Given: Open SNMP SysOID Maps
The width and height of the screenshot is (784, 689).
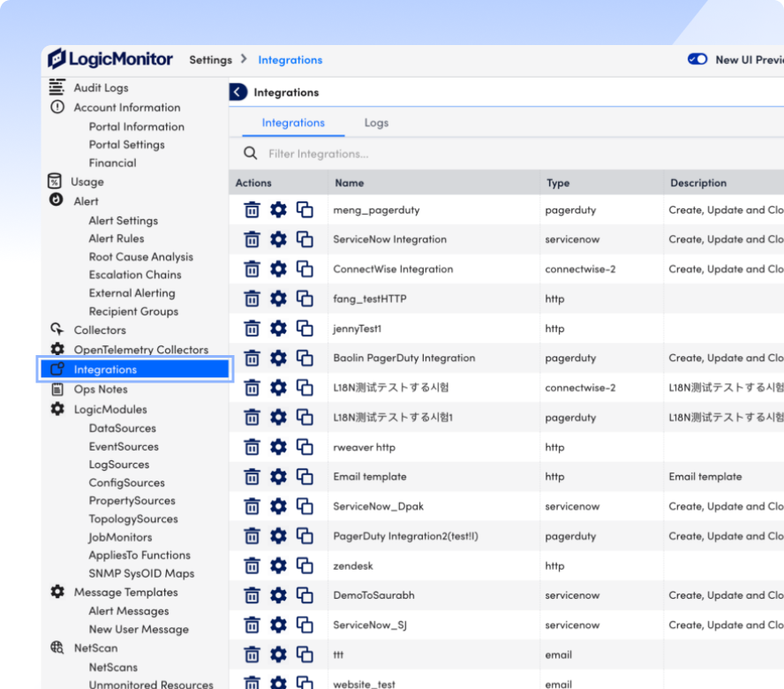Looking at the screenshot, I should pyautogui.click(x=141, y=573).
